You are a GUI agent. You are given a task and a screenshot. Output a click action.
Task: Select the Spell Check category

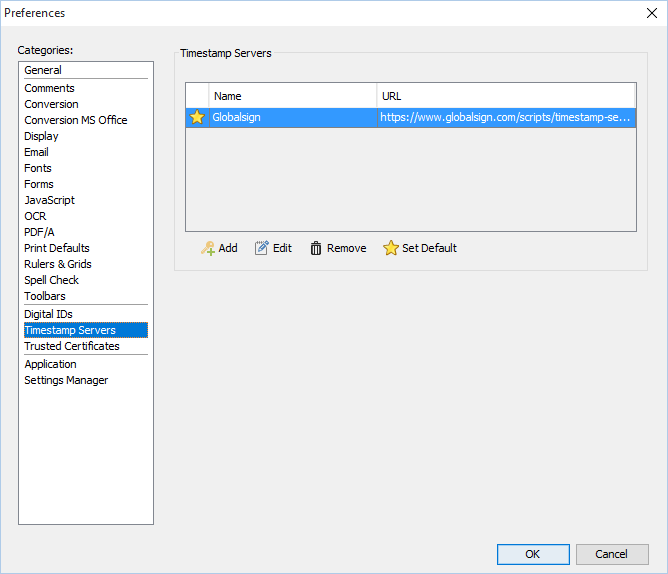[51, 280]
